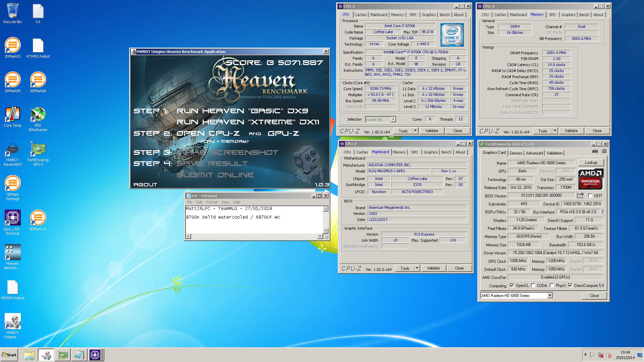This screenshot has height=362, width=644.
Task: Click GPU-Z BIOS export share icon
Action: point(580,195)
